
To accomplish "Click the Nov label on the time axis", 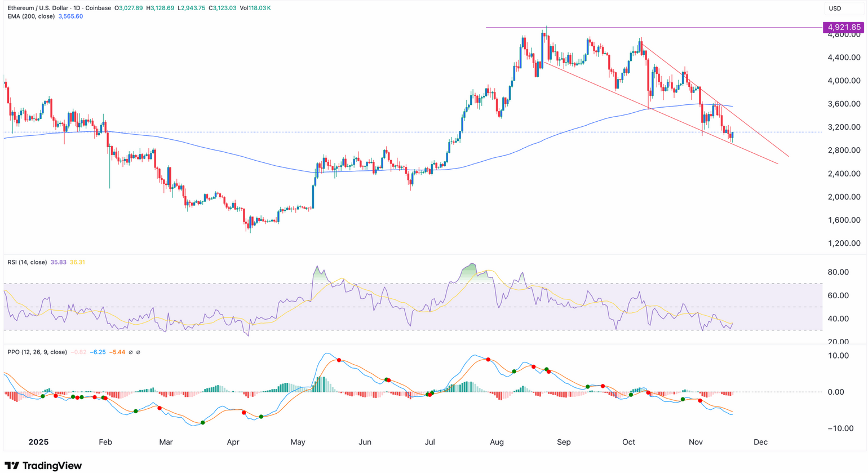I will [x=696, y=443].
